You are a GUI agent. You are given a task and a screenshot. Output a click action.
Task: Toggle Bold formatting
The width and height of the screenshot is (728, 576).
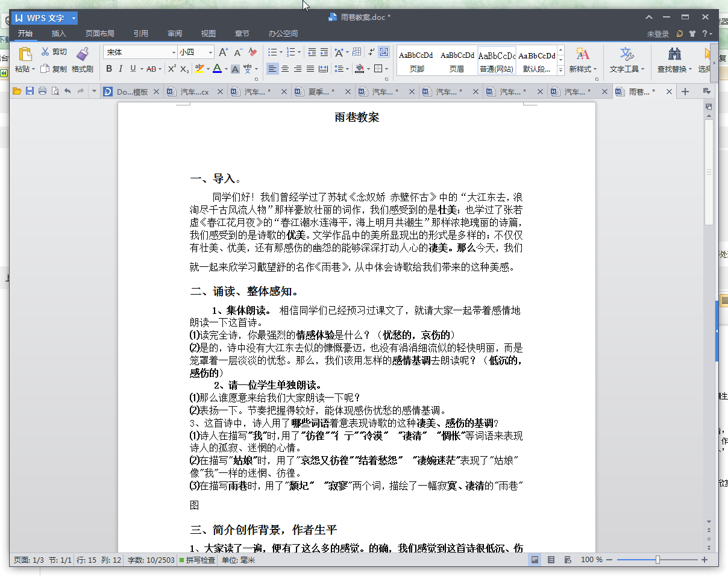click(109, 69)
